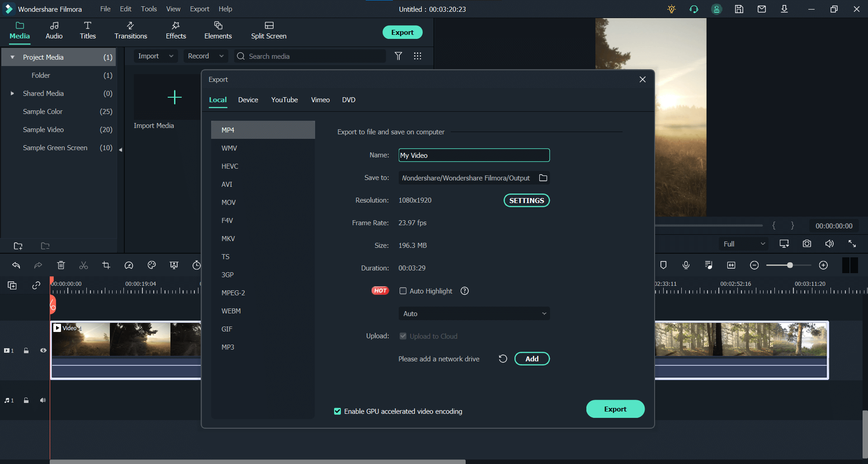Enable the Auto Highlight checkbox
The width and height of the screenshot is (868, 464).
click(403, 291)
